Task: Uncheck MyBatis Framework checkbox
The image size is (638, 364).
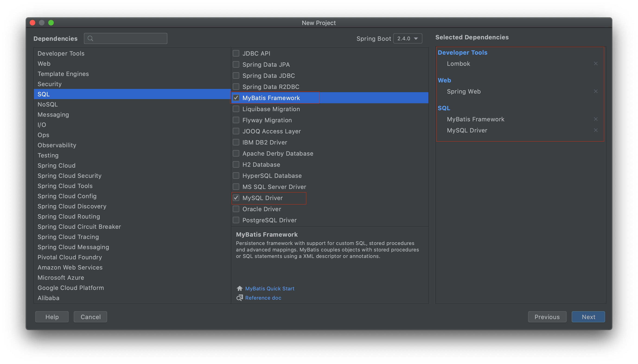Action: [236, 98]
